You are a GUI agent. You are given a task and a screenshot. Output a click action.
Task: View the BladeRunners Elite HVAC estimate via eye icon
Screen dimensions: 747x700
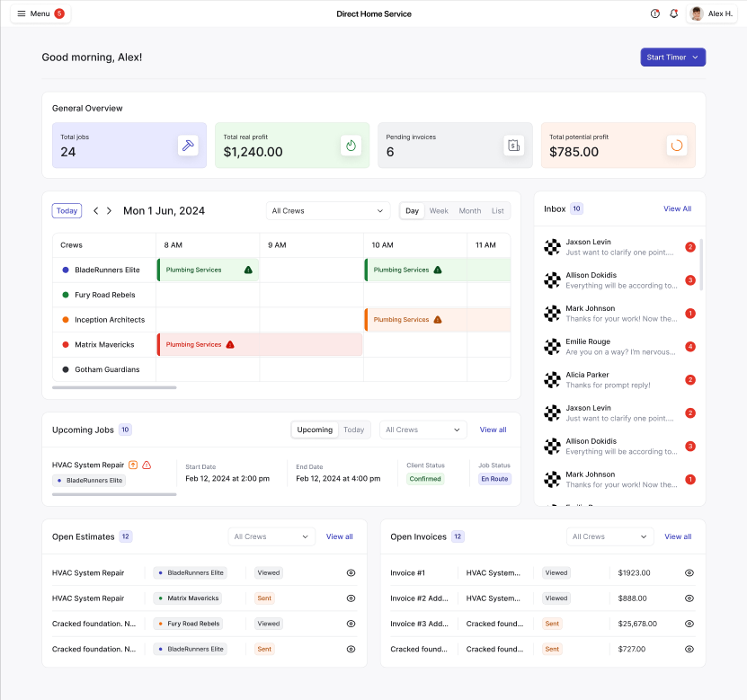(351, 572)
